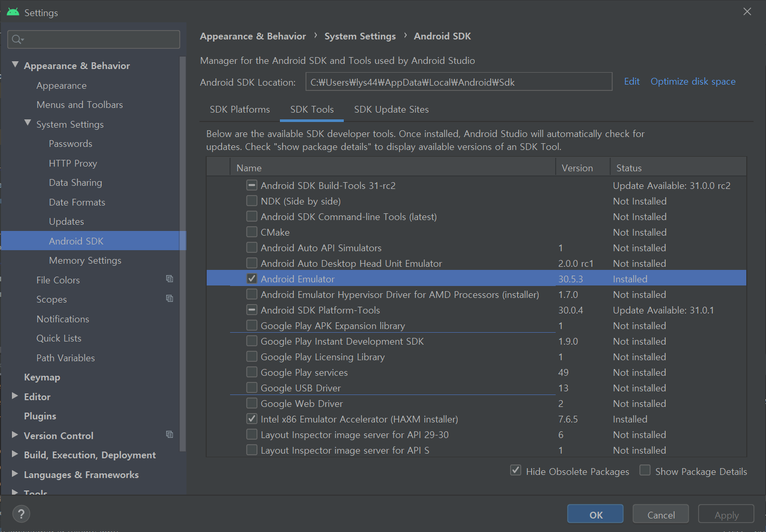
Task: Select Passwords under System Settings
Action: [71, 144]
